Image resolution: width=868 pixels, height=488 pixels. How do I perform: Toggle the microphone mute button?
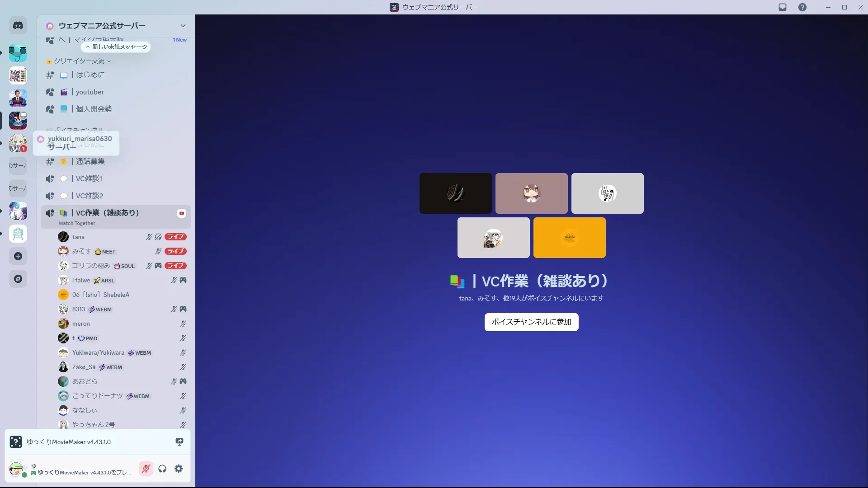coord(146,469)
